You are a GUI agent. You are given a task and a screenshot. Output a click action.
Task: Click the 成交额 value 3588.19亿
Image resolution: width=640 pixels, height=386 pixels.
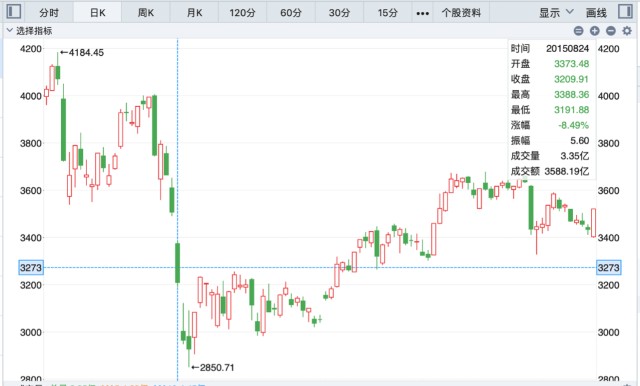[567, 171]
